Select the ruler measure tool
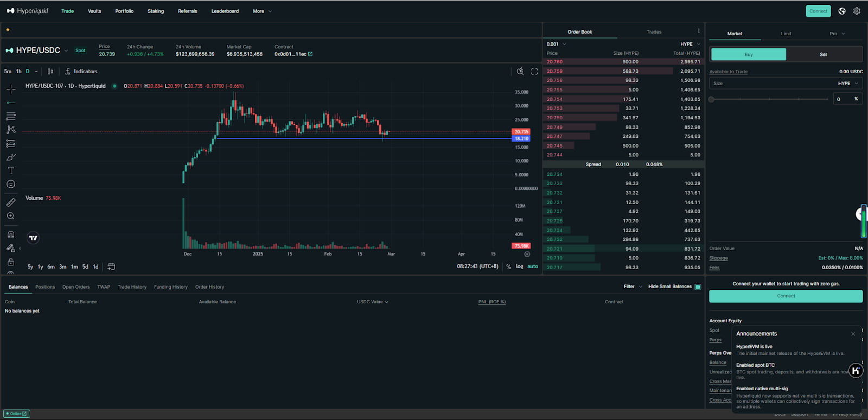 [x=11, y=202]
